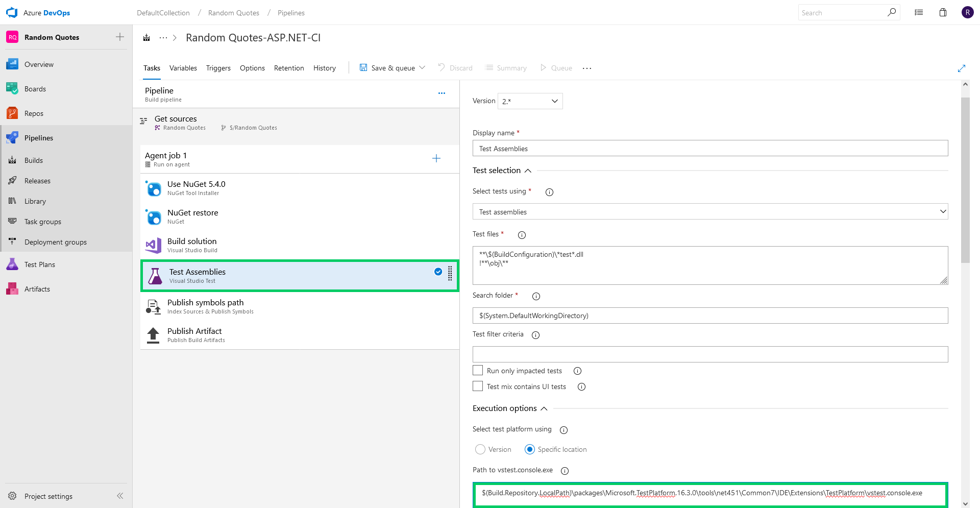The width and height of the screenshot is (980, 508).
Task: Open Random Quotes breadcrumb link
Action: click(x=234, y=13)
